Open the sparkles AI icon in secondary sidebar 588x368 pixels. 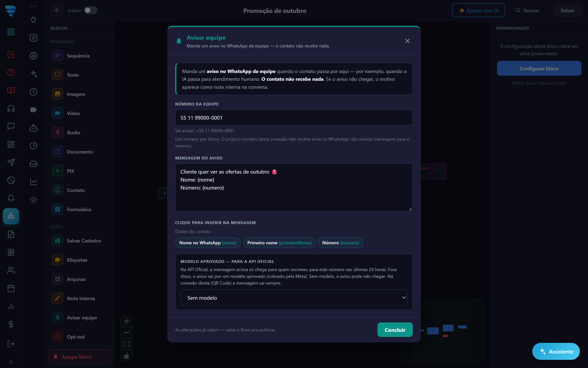click(x=33, y=74)
